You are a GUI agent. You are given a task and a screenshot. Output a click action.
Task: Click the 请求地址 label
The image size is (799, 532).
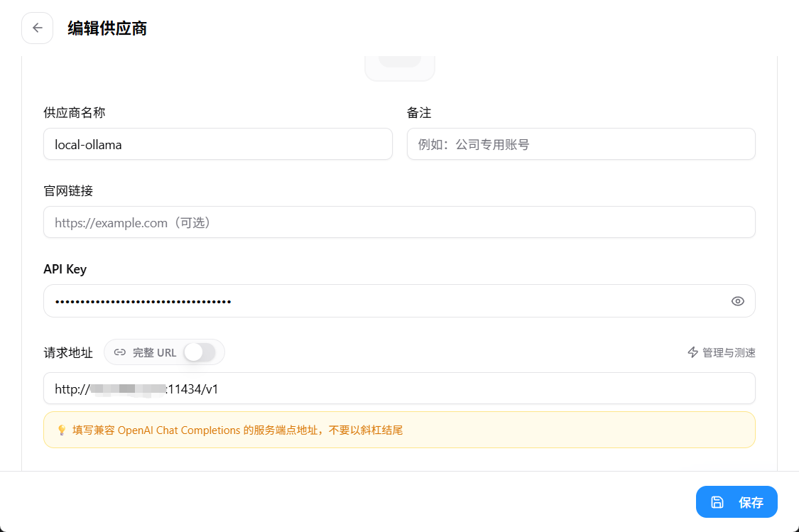coord(68,352)
